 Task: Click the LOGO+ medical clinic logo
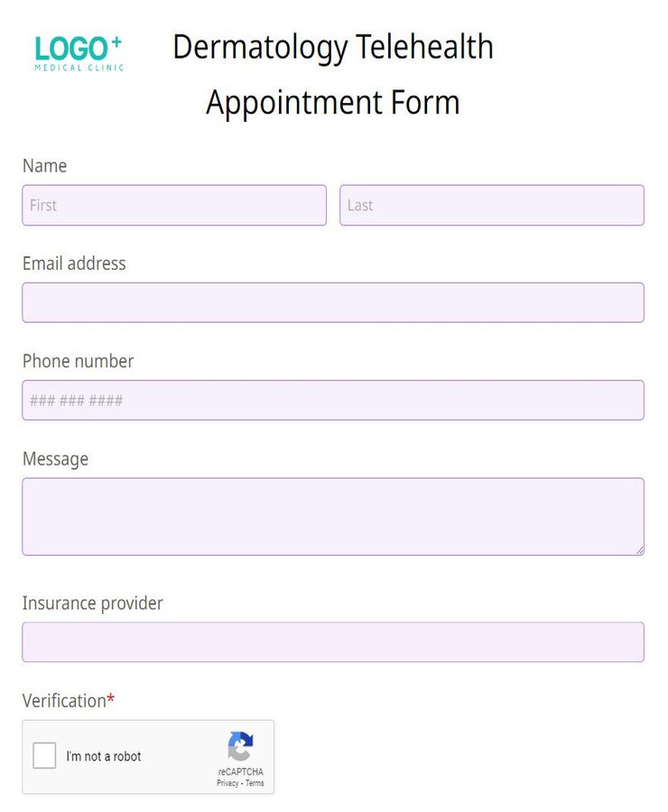click(78, 50)
